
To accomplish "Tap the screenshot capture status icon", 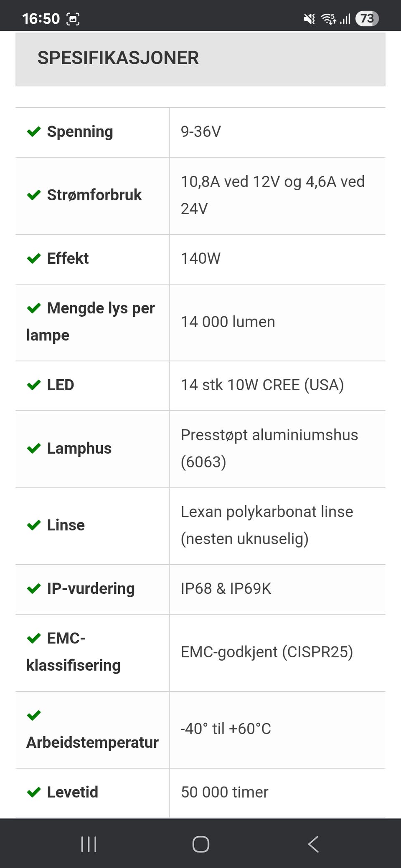I will point(73,19).
